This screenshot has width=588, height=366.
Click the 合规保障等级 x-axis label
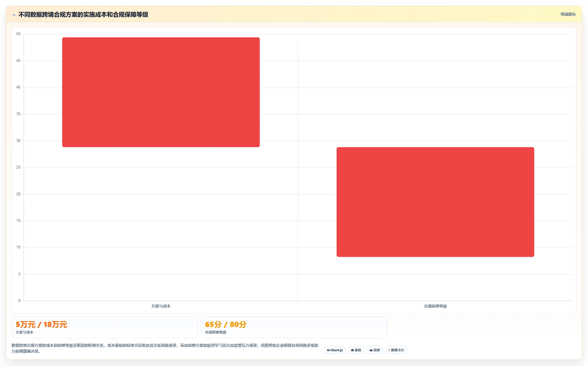[435, 306]
